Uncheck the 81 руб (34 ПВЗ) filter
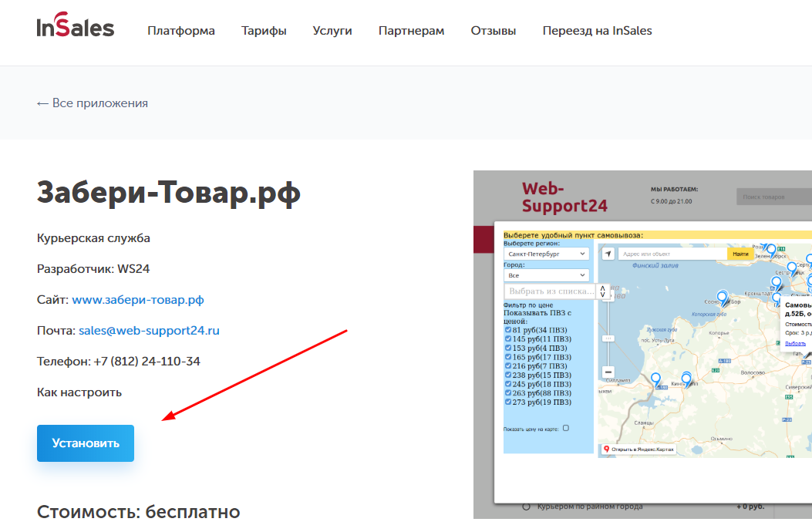 pos(508,330)
